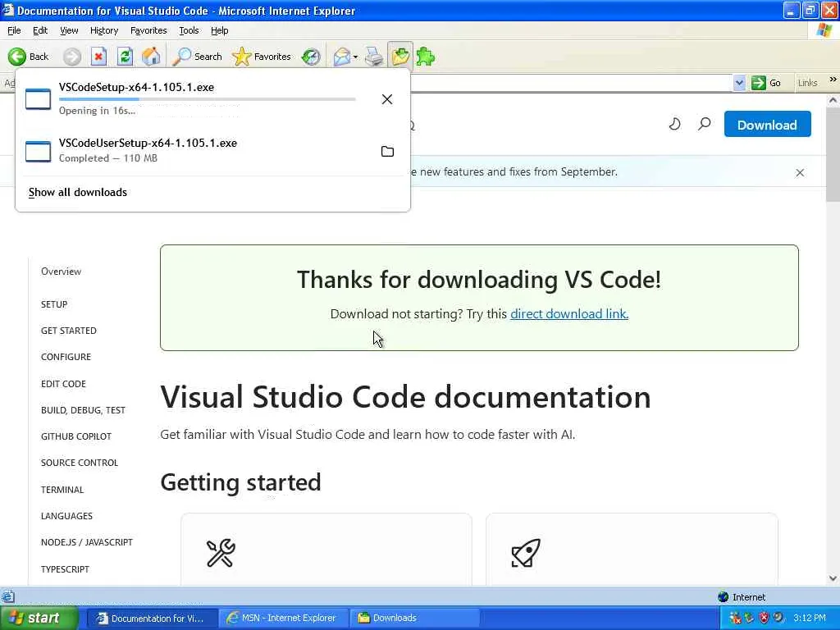
Task: Click the green puzzle extensions icon
Action: [x=426, y=57]
